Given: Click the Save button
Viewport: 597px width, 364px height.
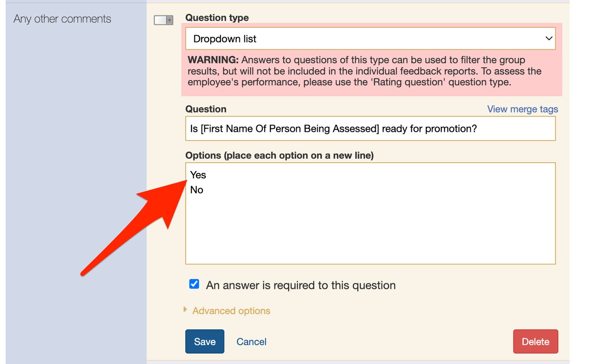Looking at the screenshot, I should (204, 341).
